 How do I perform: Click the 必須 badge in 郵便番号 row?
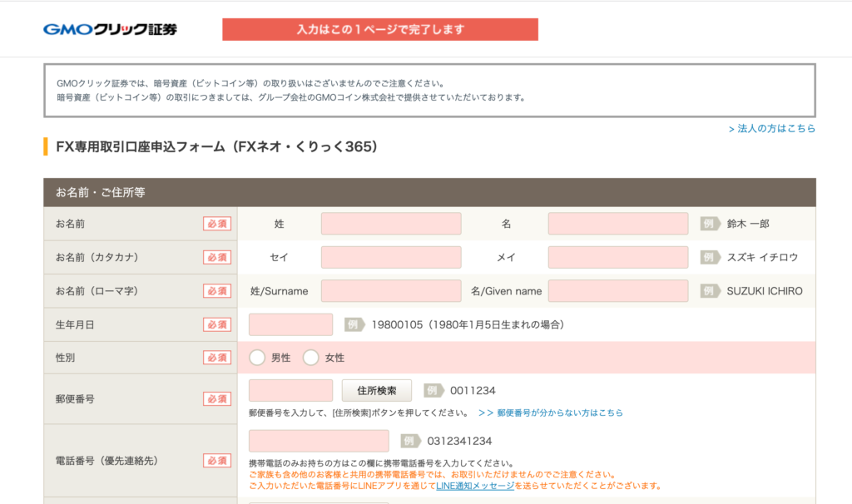(x=217, y=398)
